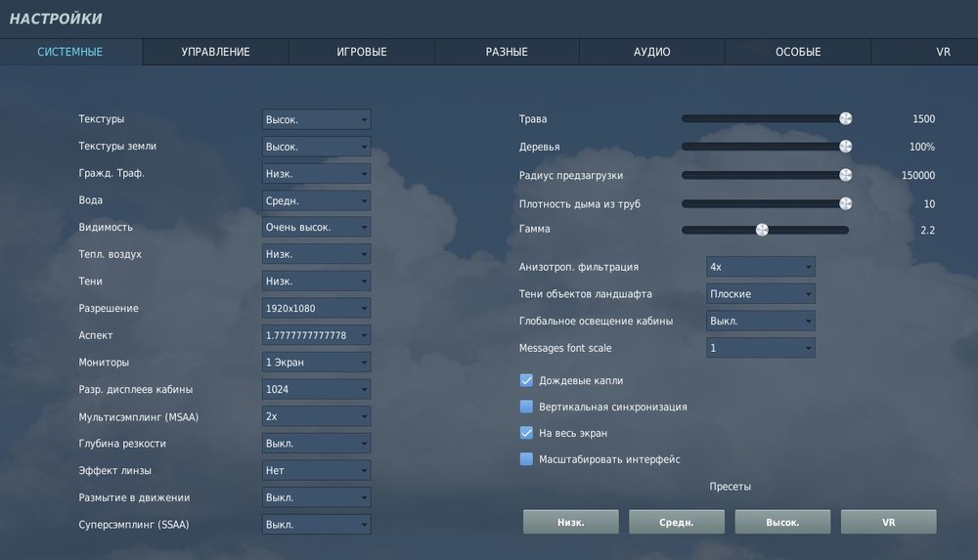Go to the ОСОБЫЕ tab
This screenshot has width=978, height=560.
[x=798, y=52]
